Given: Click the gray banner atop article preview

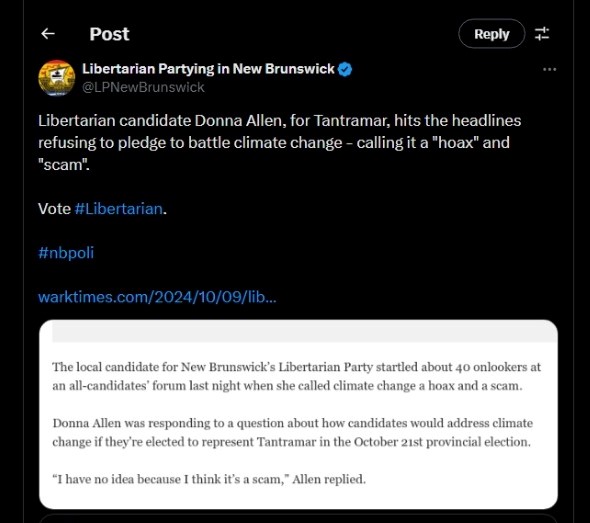Looking at the screenshot, I should (304, 331).
